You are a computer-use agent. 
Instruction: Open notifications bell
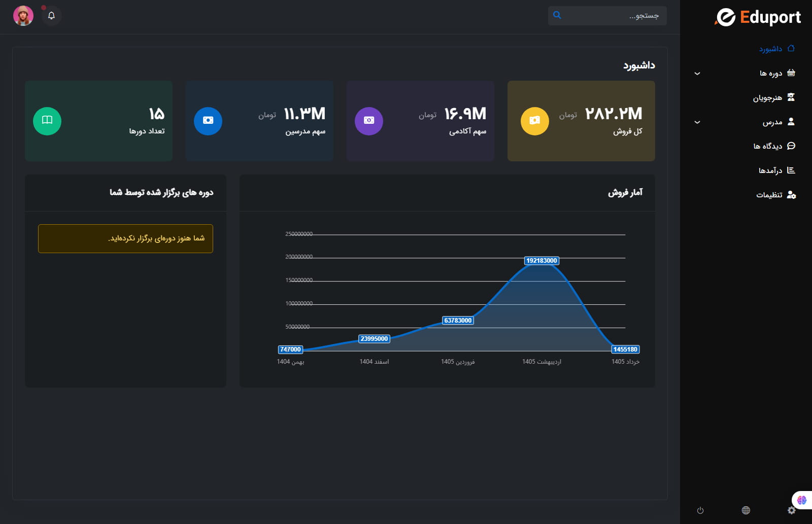(51, 16)
